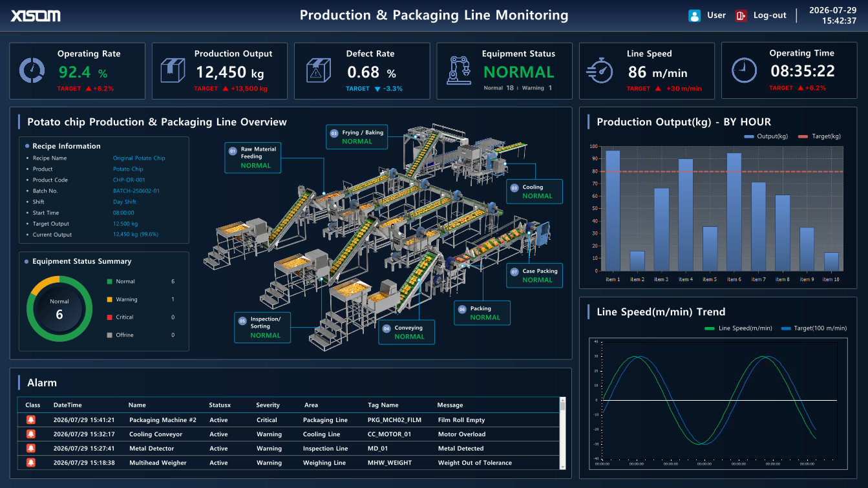Sort alarms by the Message column header
This screenshot has width=868, height=488.
[x=450, y=405]
